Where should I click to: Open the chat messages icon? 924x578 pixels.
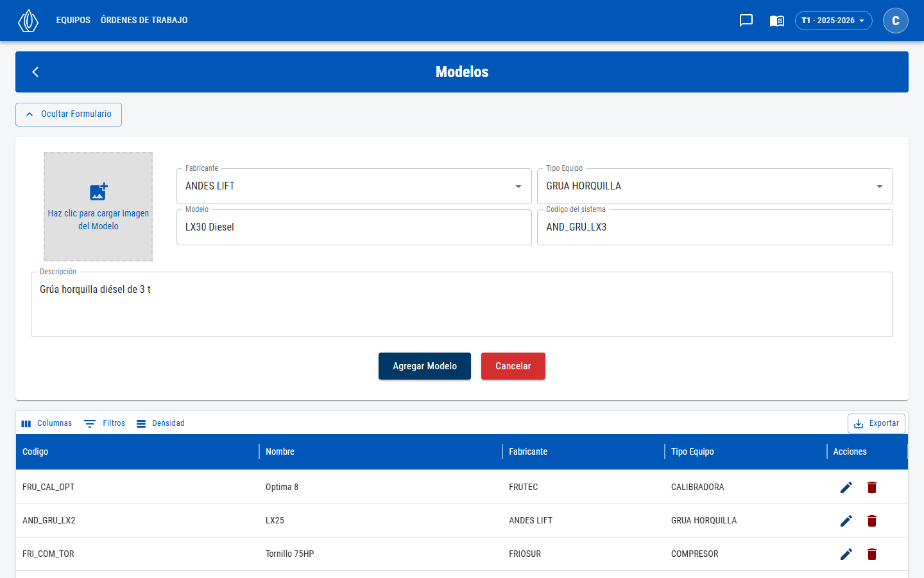click(746, 21)
